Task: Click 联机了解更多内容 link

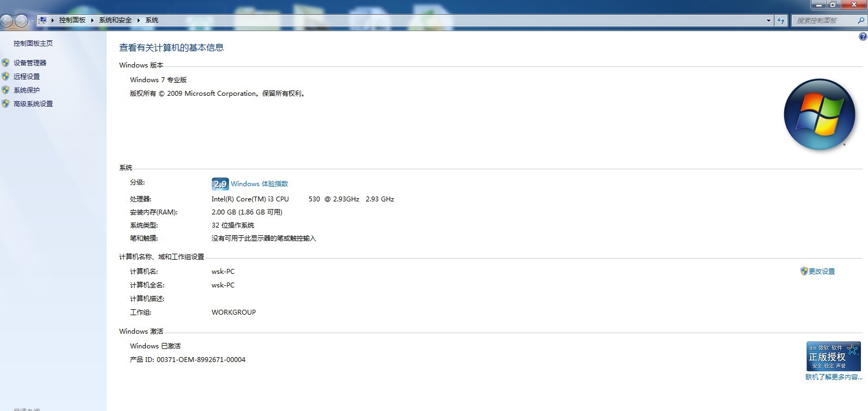Action: tap(834, 377)
